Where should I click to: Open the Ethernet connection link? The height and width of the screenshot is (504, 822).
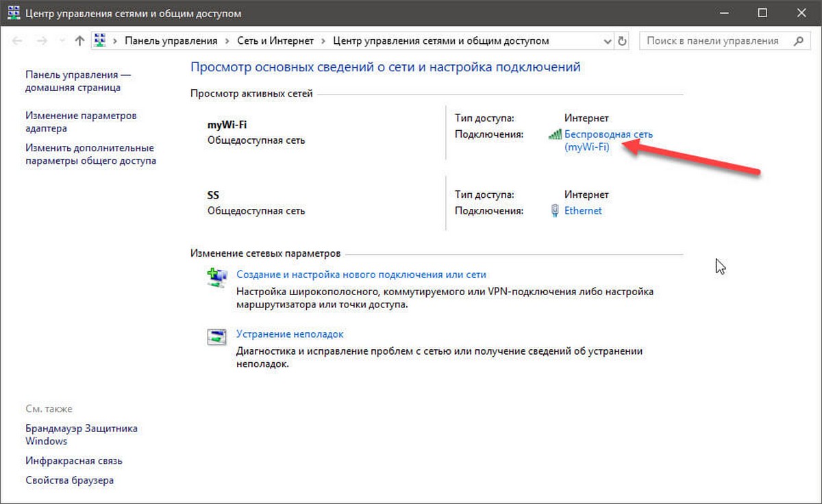(583, 211)
